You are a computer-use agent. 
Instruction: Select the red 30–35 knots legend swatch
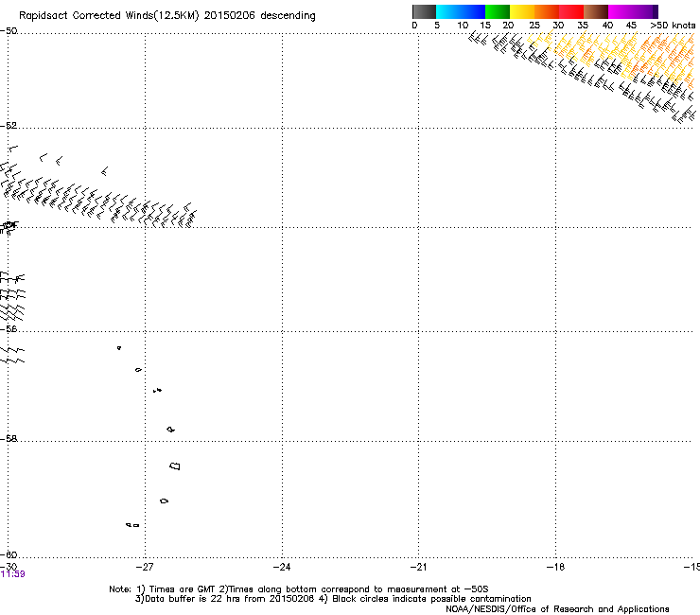(x=571, y=11)
